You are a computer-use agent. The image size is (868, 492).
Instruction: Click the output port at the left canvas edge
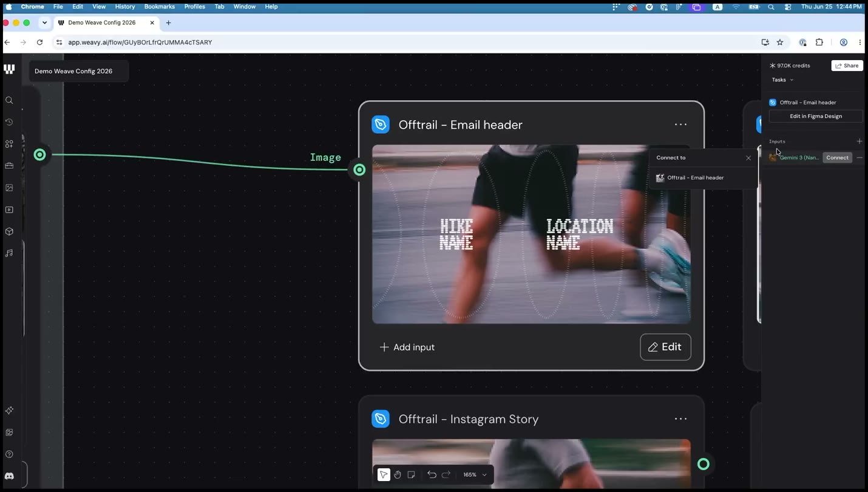39,154
